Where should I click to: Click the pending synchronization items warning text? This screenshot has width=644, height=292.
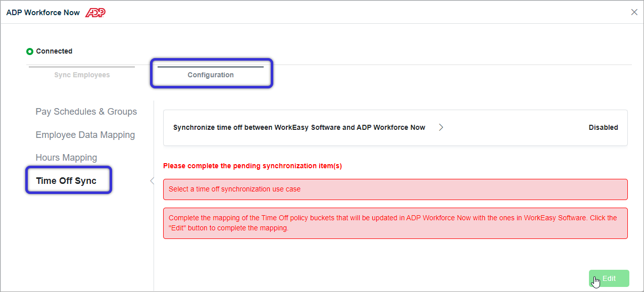tap(253, 166)
